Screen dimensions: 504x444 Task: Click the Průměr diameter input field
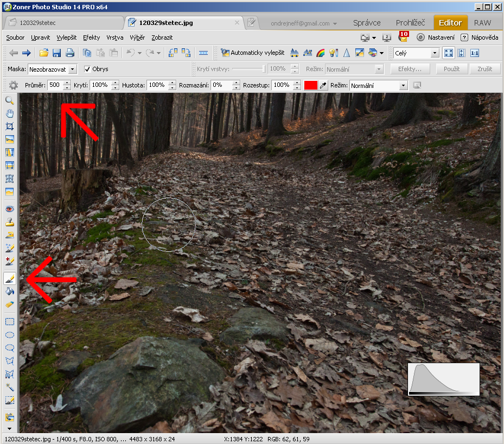[x=55, y=85]
